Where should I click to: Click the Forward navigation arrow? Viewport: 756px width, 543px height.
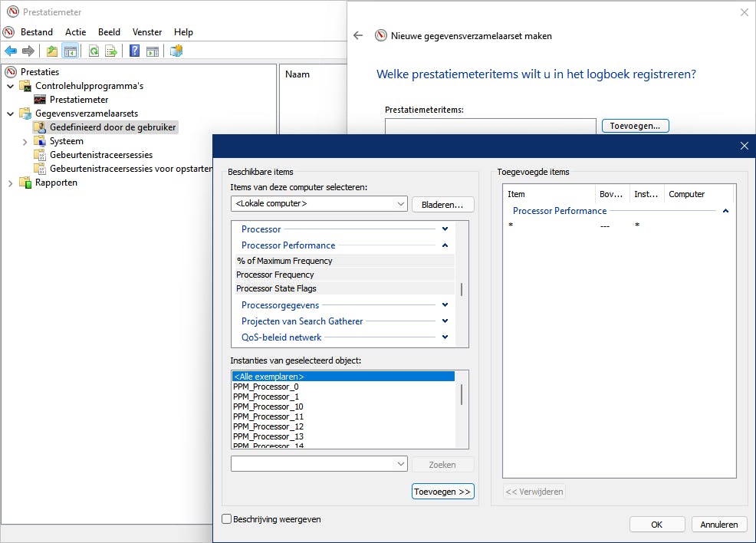[28, 51]
